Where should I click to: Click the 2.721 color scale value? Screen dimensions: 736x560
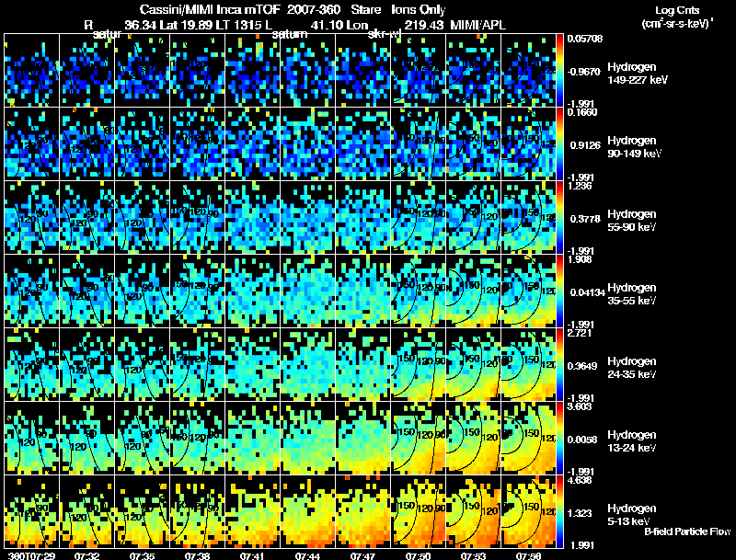point(580,333)
